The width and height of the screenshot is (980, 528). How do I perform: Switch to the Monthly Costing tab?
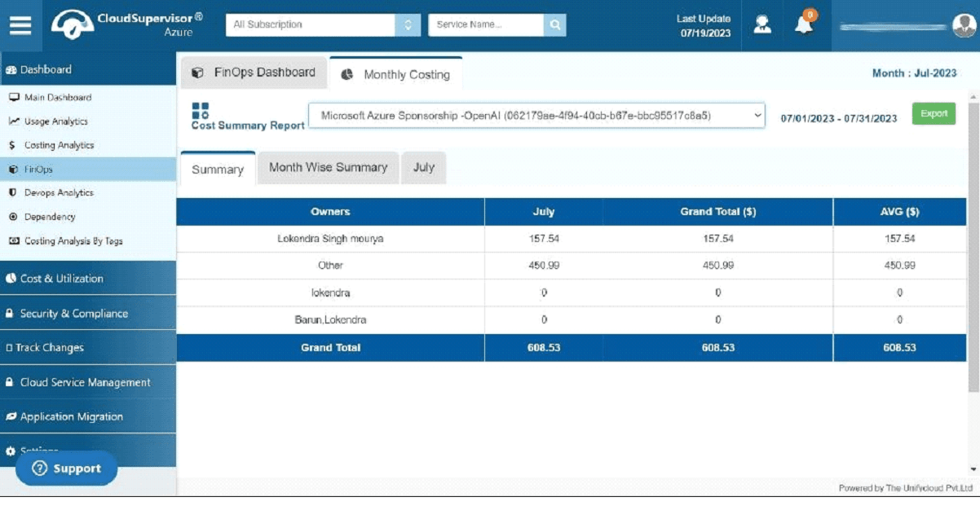[x=395, y=74]
